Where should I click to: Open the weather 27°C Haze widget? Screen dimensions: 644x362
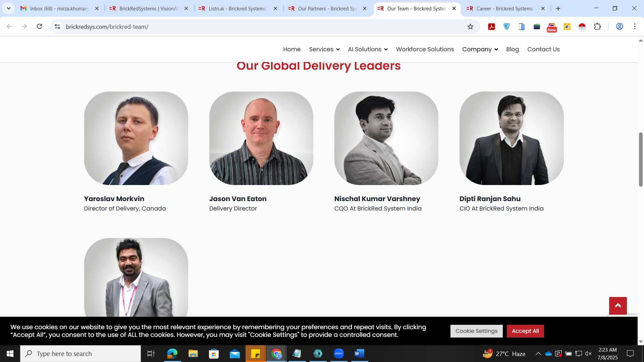click(504, 354)
